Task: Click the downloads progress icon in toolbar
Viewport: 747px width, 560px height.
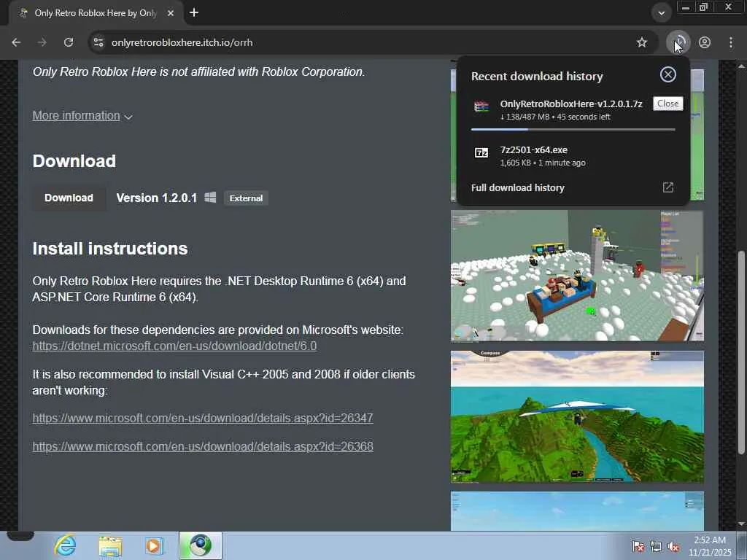Action: [678, 42]
